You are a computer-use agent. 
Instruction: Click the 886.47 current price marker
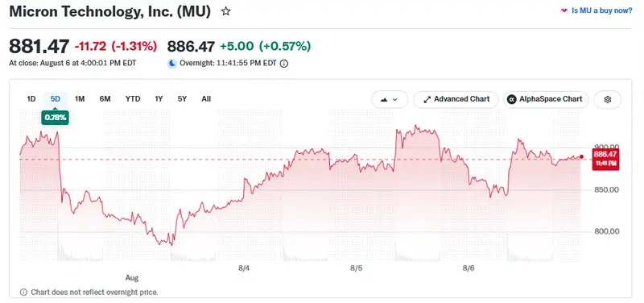pos(605,159)
